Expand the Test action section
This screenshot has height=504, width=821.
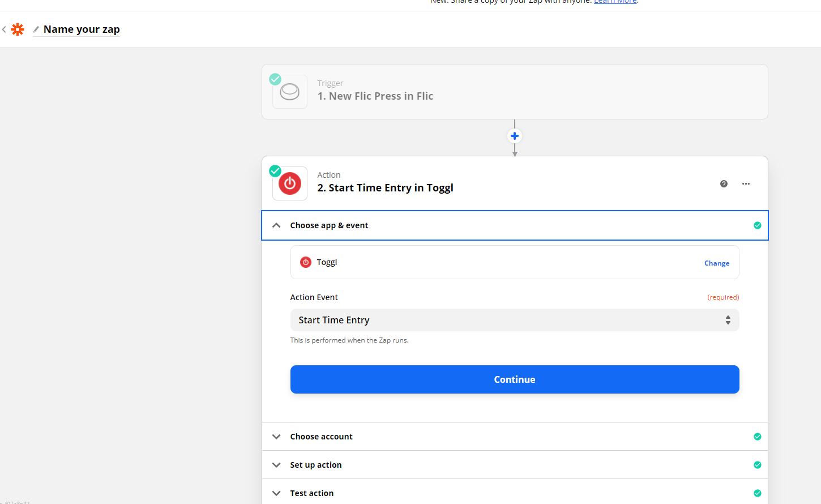pyautogui.click(x=276, y=493)
